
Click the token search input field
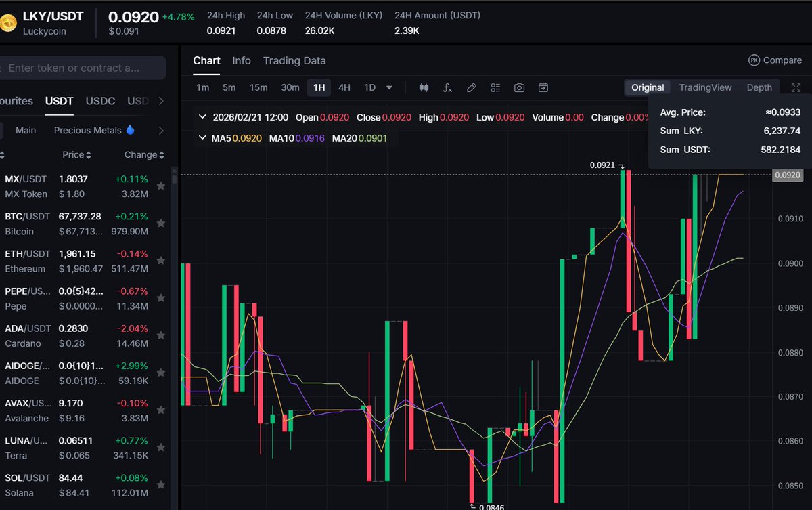pyautogui.click(x=83, y=68)
